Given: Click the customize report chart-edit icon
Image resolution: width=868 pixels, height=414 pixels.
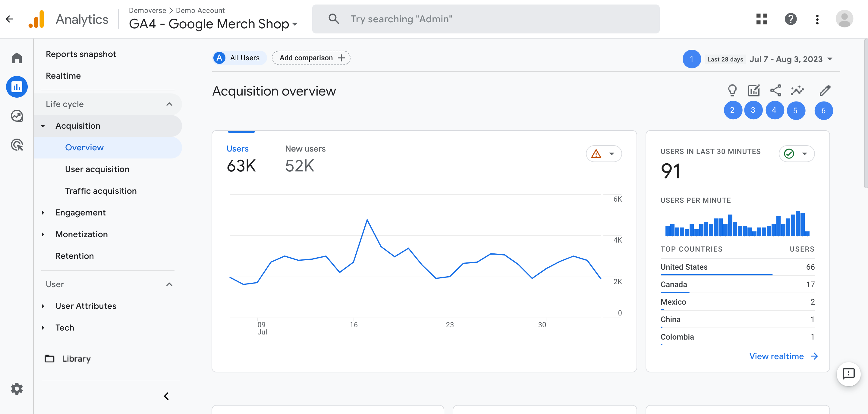Looking at the screenshot, I should pos(754,90).
